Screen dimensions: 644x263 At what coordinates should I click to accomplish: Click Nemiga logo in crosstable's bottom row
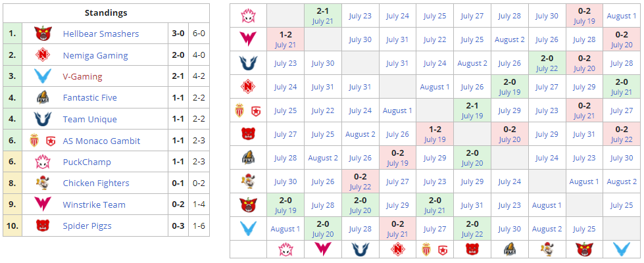click(x=397, y=249)
